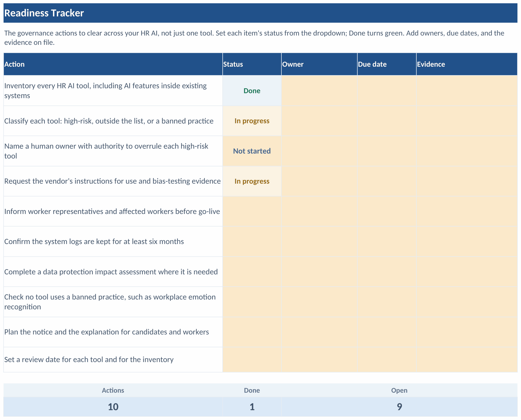This screenshot has height=420, width=521.
Task: Click the Open summary label
Action: (399, 390)
